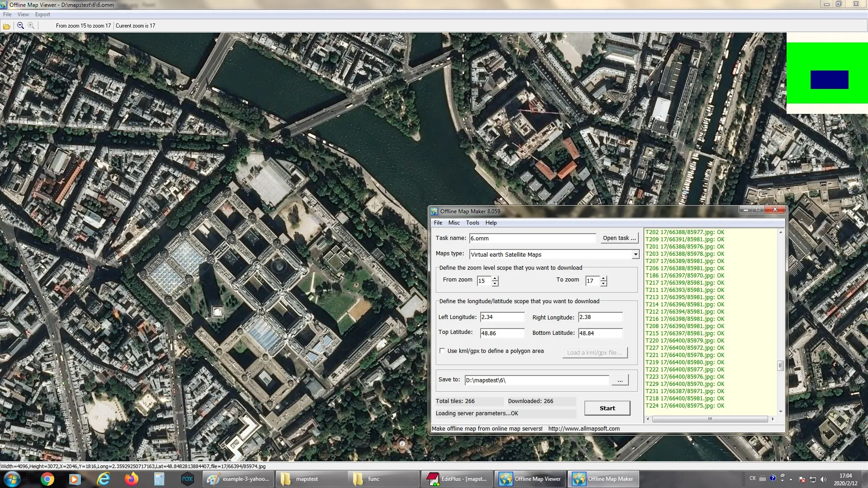Screen dimensions: 868x488
Task: Open the media player taskbar icon
Action: [75, 479]
